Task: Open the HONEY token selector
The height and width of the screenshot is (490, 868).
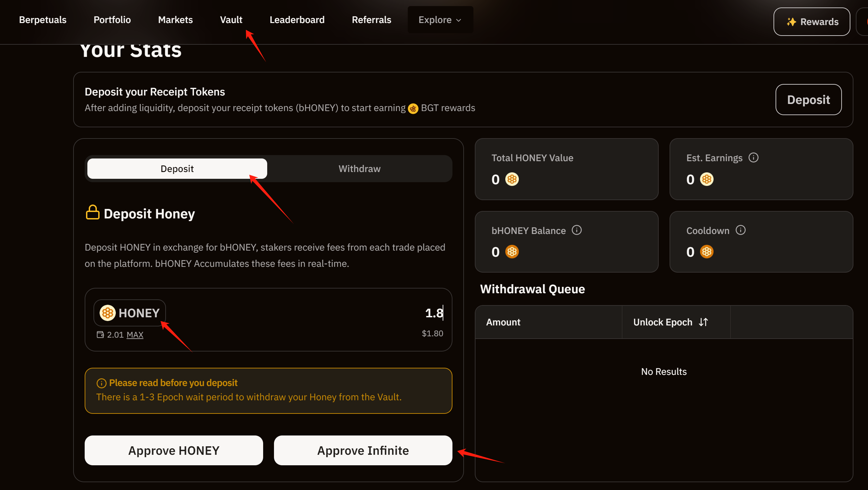Action: [x=130, y=313]
